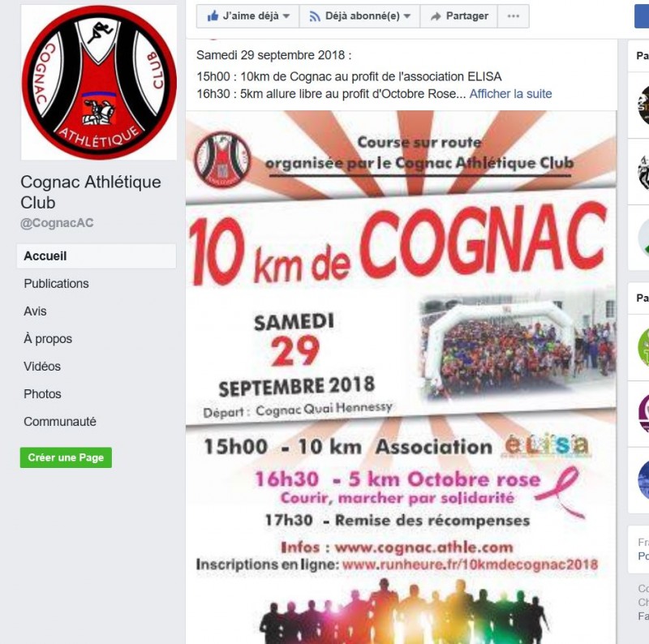Go to the Communauté section
The image size is (649, 644).
60,421
